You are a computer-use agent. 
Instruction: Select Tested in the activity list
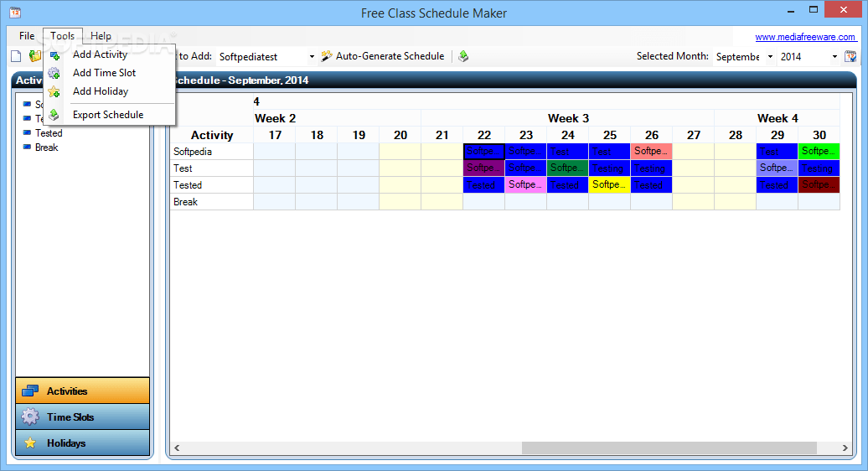[49, 132]
